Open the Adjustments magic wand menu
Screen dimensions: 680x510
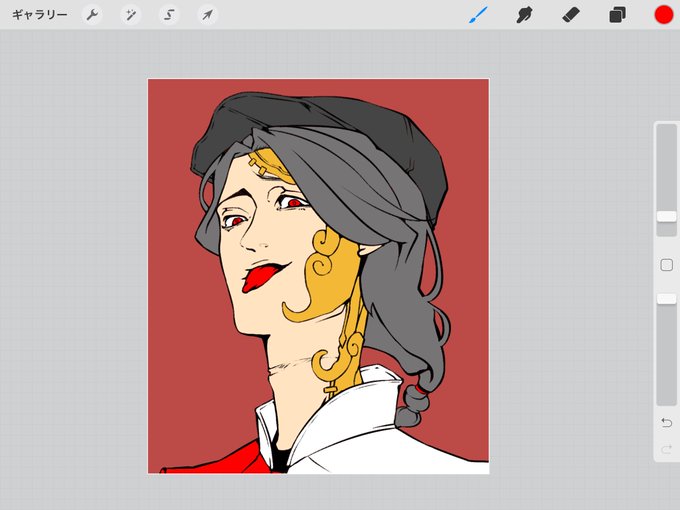[130, 15]
